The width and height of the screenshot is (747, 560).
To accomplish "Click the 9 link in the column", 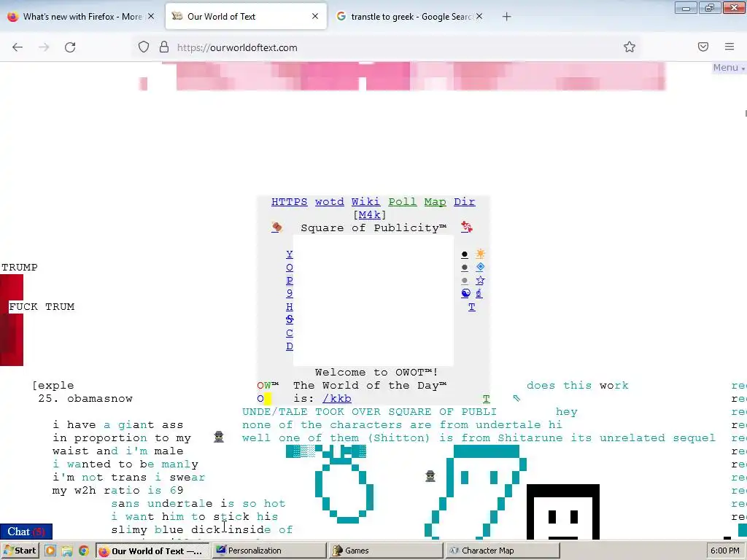I will [289, 293].
